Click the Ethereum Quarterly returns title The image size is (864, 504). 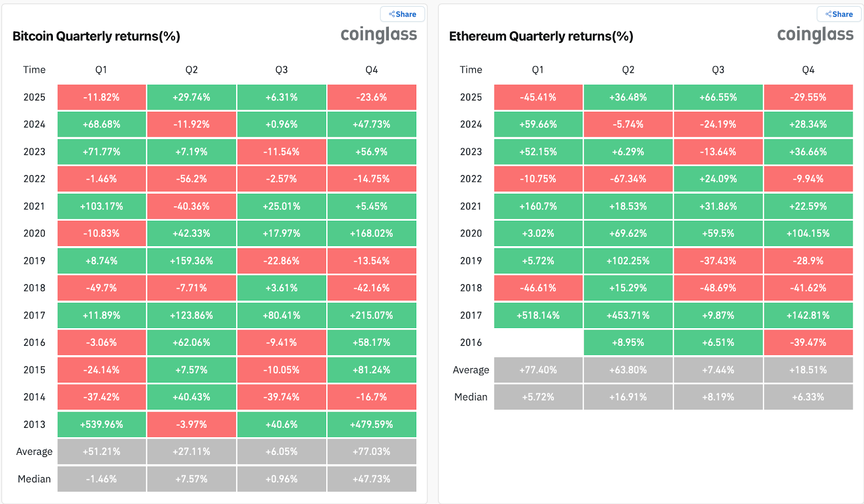tap(541, 36)
